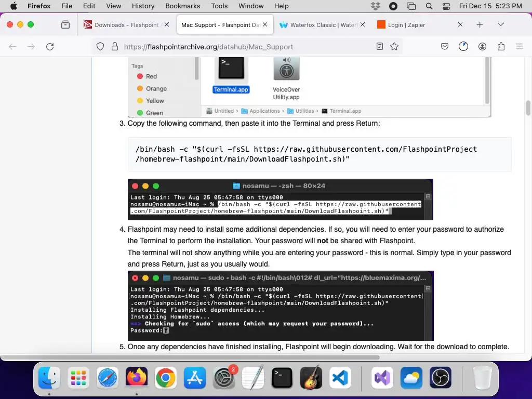Close the Mac Support tab
This screenshot has width=532, height=399.
pyautogui.click(x=265, y=25)
